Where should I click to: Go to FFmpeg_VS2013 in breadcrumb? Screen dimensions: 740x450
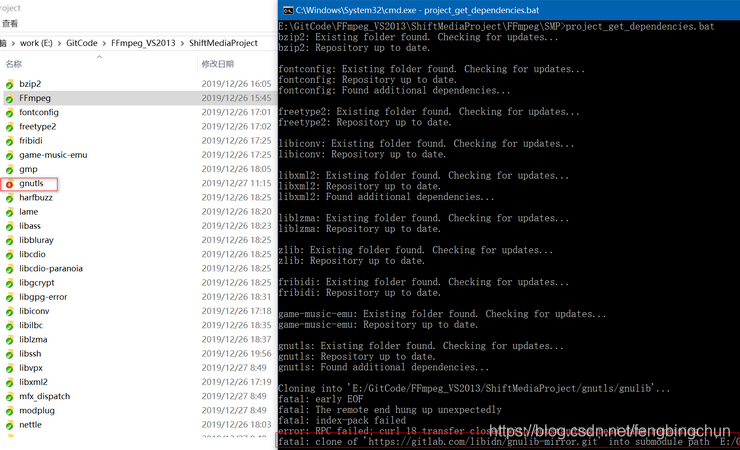tap(143, 43)
